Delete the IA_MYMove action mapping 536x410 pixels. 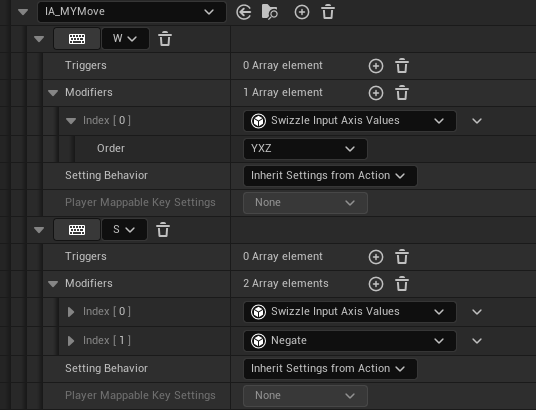(327, 12)
